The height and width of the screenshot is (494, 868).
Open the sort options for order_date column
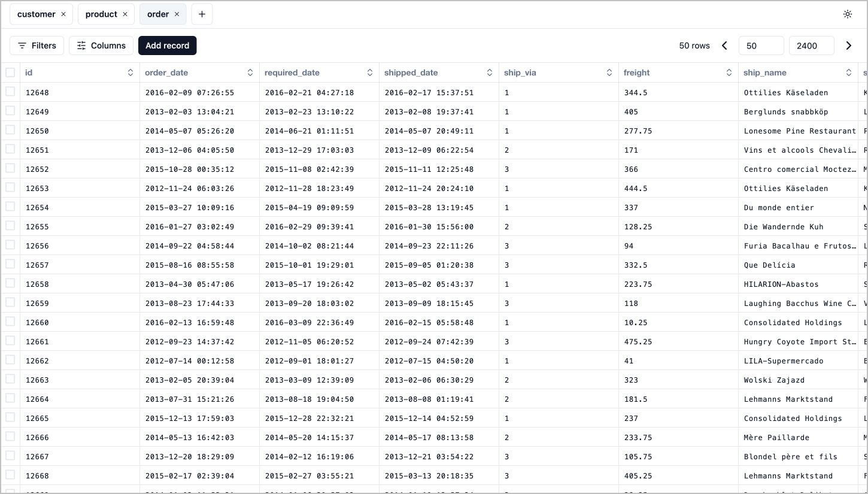click(x=250, y=72)
